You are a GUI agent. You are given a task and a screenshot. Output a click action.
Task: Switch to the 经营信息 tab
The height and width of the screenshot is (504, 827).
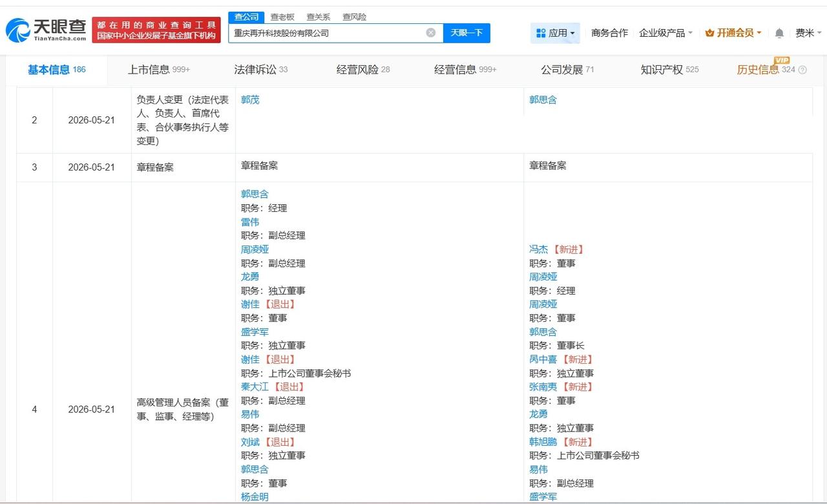pos(465,70)
